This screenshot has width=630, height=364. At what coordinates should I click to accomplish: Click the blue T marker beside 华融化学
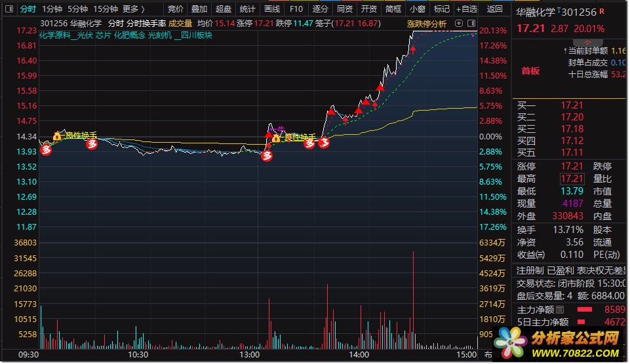click(559, 9)
